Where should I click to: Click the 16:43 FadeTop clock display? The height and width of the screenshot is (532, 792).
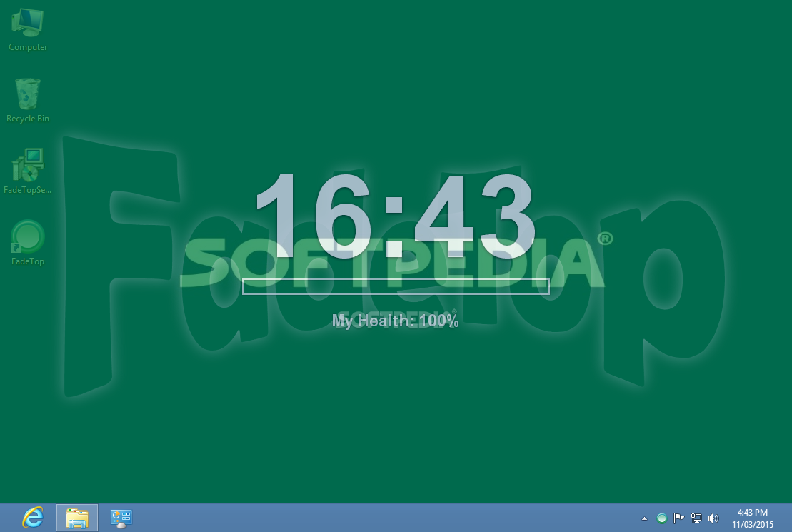pos(396,216)
